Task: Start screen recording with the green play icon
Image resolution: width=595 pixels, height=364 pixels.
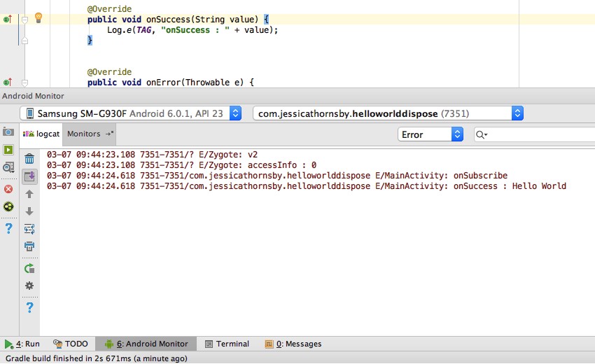Action: tap(8, 150)
